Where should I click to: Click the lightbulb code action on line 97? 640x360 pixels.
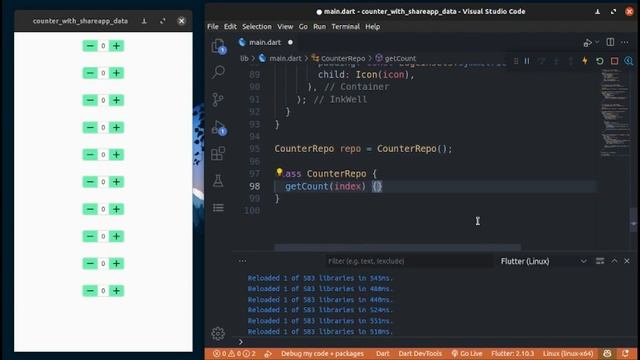point(279,172)
